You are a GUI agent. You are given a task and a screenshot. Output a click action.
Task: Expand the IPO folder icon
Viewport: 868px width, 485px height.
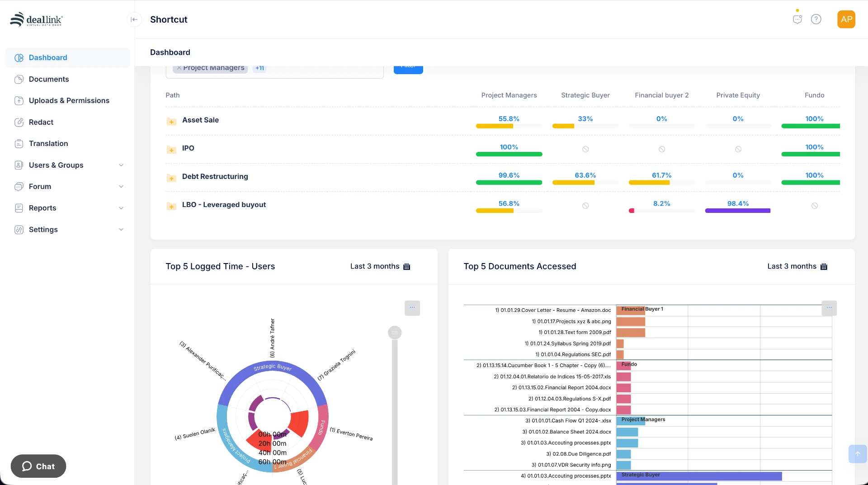(x=171, y=150)
